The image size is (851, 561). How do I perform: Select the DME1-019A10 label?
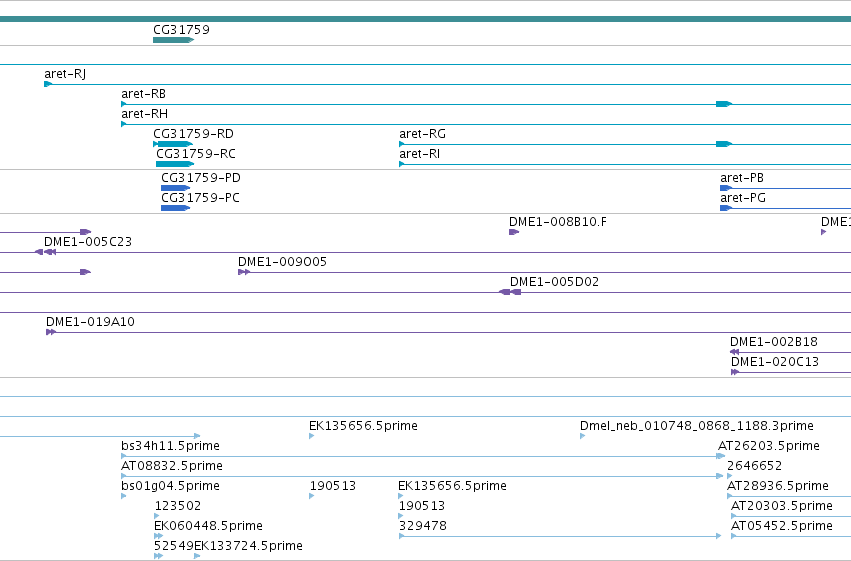(90, 322)
